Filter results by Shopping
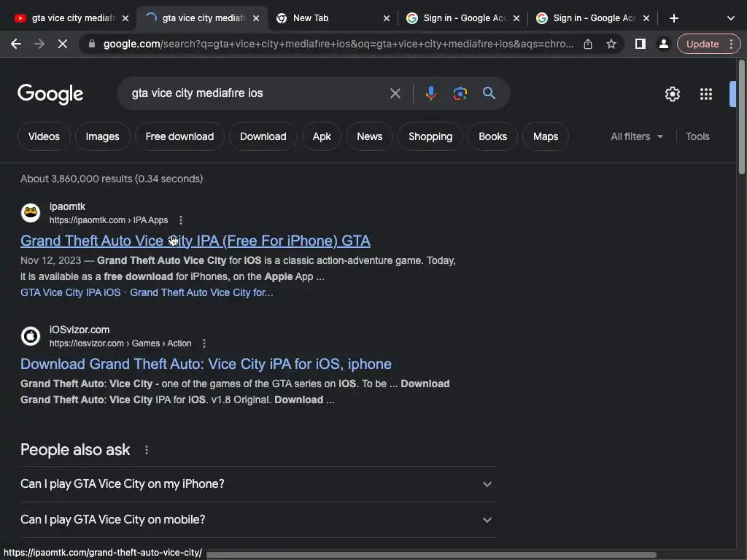 [x=430, y=136]
